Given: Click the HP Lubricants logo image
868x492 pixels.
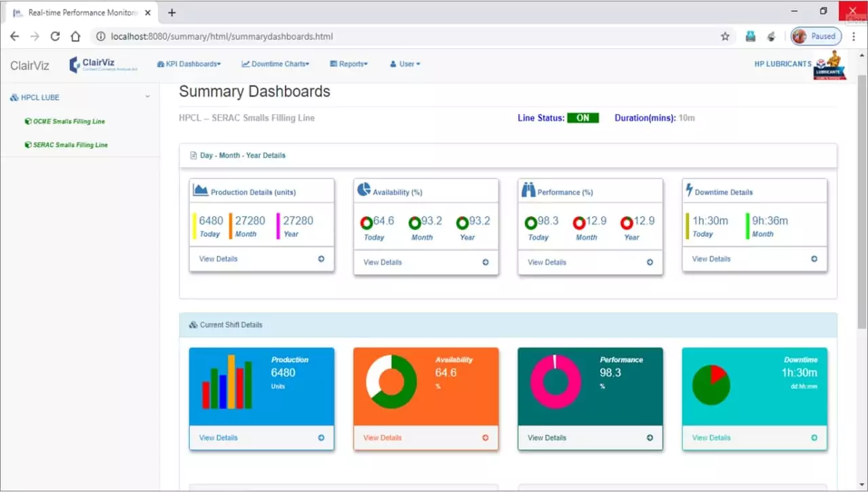Looking at the screenshot, I should 829,65.
